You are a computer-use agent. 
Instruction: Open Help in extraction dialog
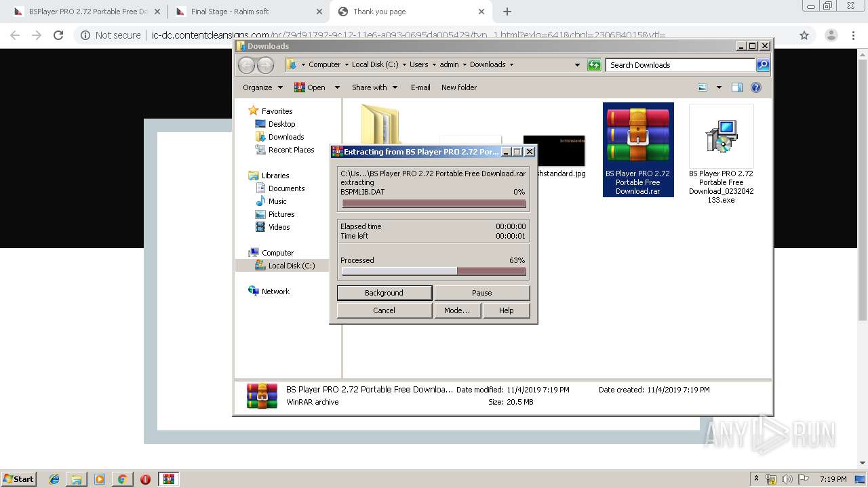click(506, 310)
